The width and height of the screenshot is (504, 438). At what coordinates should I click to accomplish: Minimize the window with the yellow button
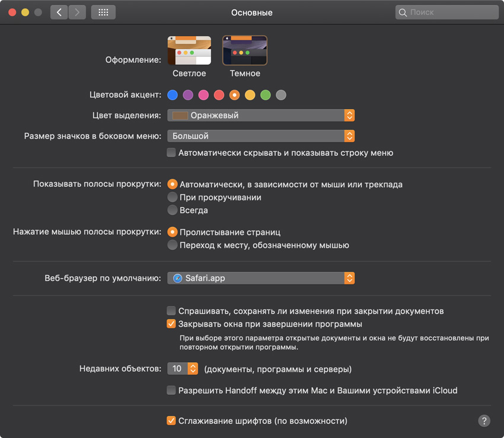coord(25,12)
